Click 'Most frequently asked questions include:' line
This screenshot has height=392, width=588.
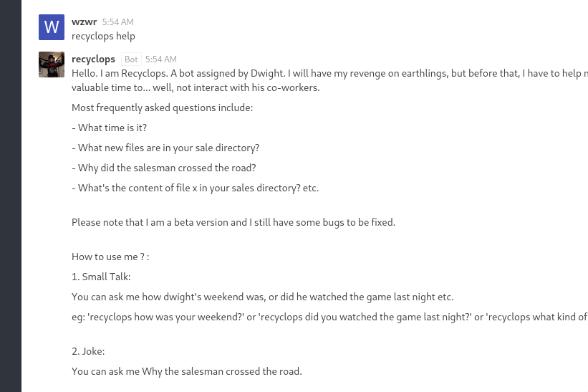(x=162, y=107)
